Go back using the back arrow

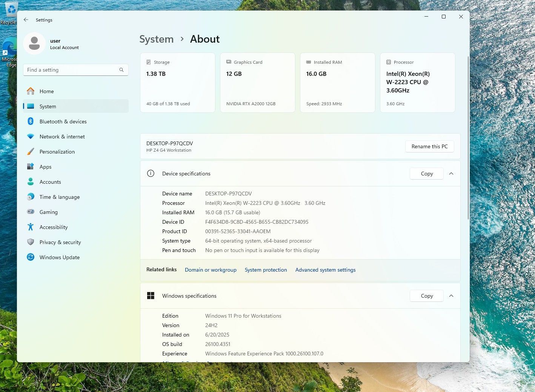tap(26, 20)
